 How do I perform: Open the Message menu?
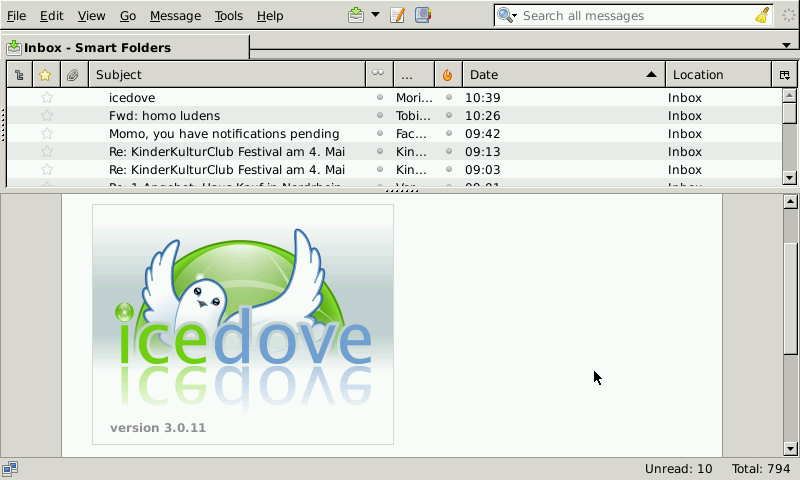click(175, 16)
